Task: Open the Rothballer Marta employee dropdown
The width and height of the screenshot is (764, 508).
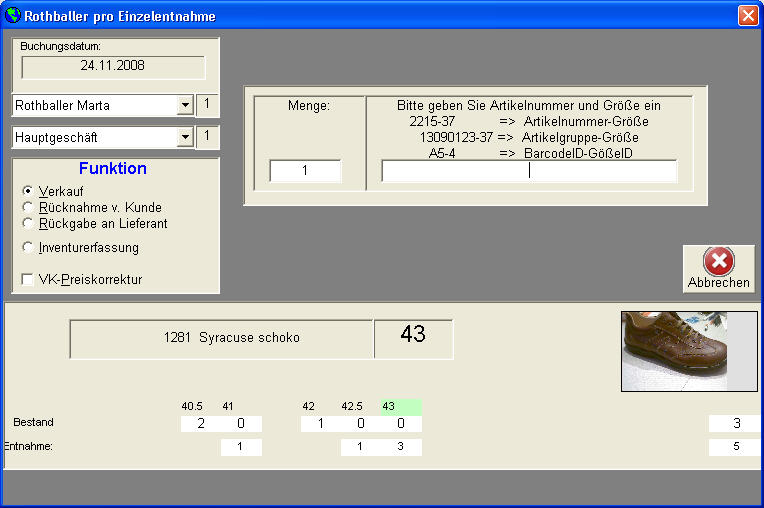Action: [x=185, y=105]
